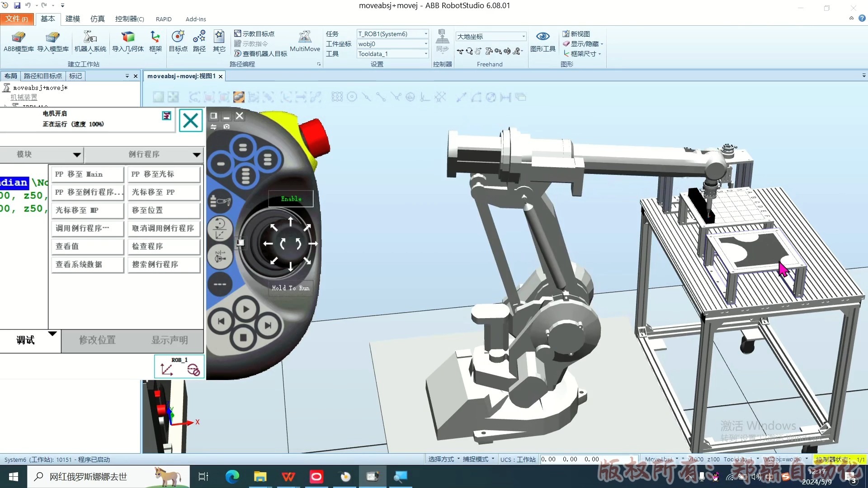Toggle the Show/Hide graphics option

pyautogui.click(x=583, y=44)
